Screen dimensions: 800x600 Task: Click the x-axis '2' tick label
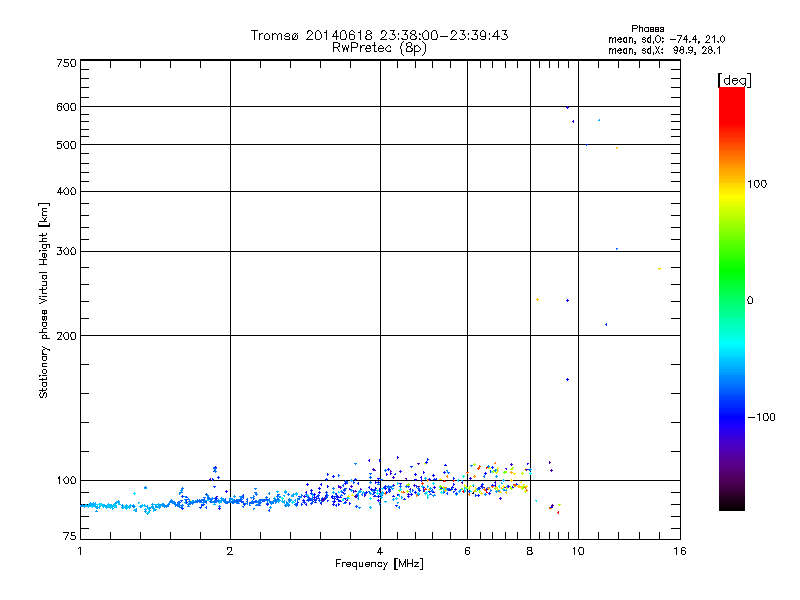pyautogui.click(x=230, y=551)
